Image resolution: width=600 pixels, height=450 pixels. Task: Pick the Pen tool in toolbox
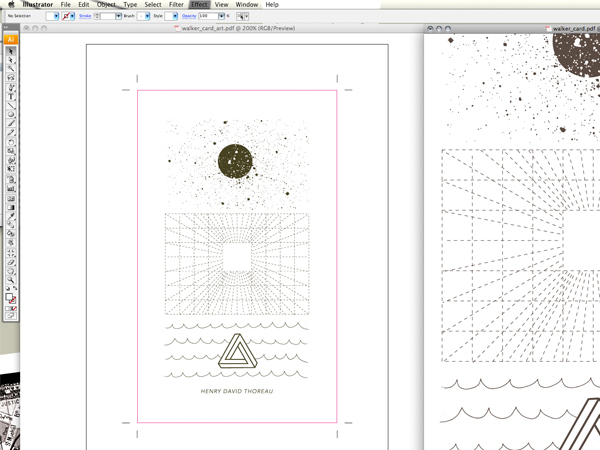(11, 87)
